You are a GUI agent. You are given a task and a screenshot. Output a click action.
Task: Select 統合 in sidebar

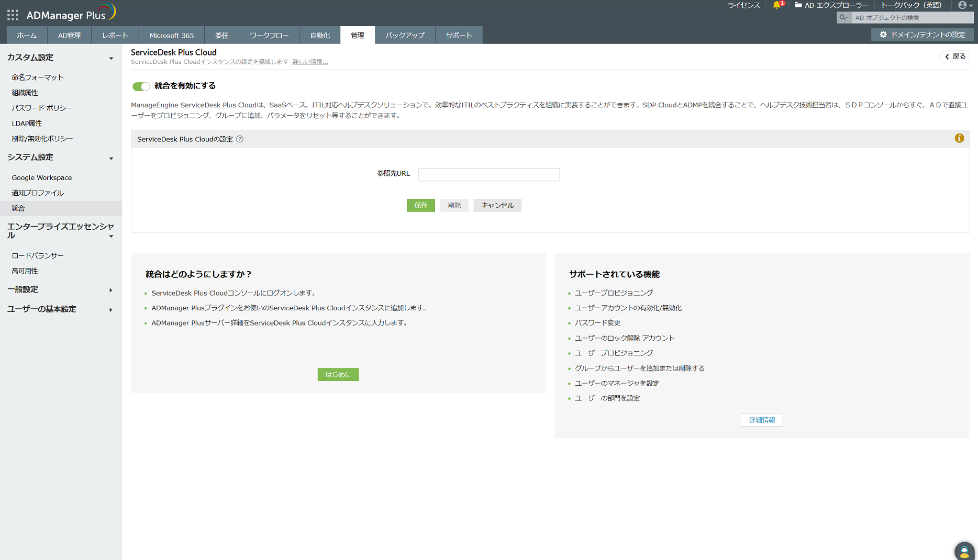pyautogui.click(x=61, y=208)
